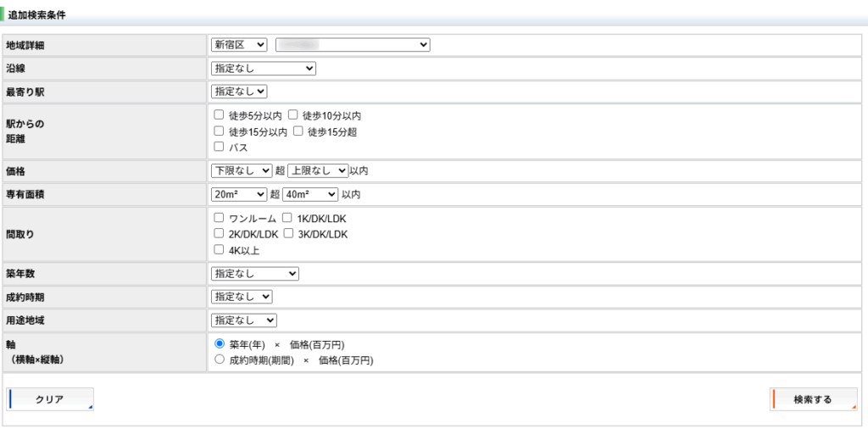Open the 用途地域 zoning dropdown
The width and height of the screenshot is (868, 429).
click(243, 320)
